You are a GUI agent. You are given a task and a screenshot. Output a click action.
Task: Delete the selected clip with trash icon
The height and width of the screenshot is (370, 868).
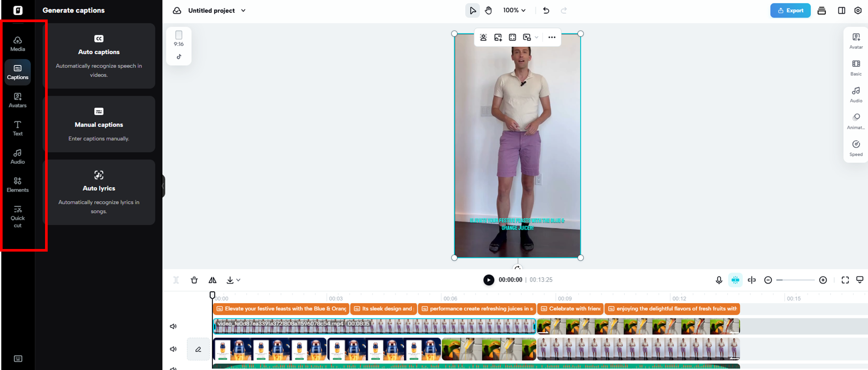point(194,280)
